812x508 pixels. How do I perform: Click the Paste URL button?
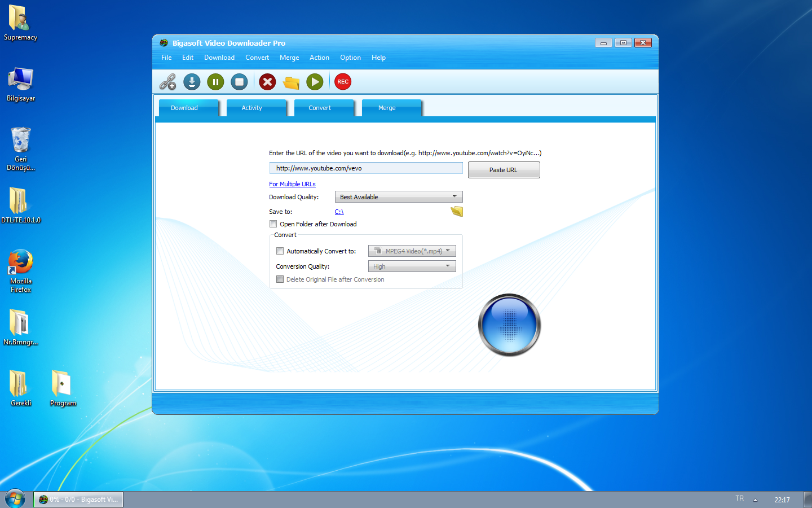pos(504,170)
